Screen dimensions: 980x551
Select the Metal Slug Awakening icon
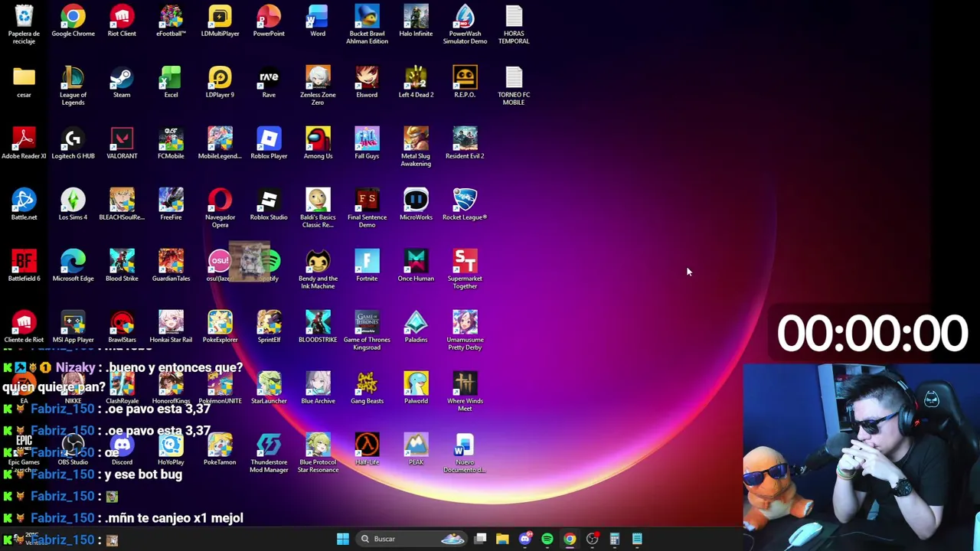pyautogui.click(x=416, y=147)
